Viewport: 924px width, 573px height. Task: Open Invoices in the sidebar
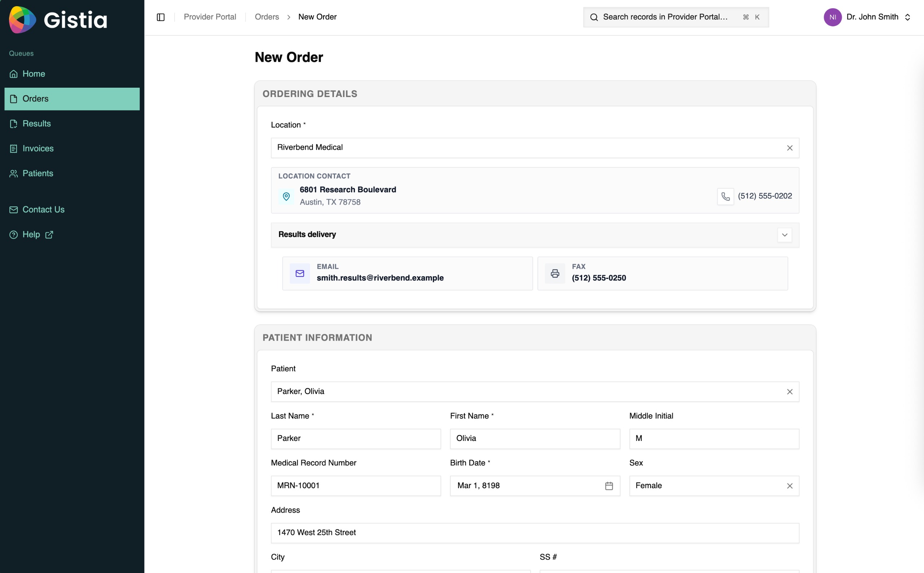(x=72, y=149)
